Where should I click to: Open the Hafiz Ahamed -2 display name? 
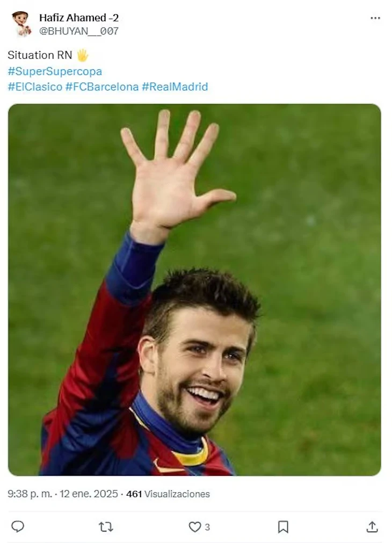[79, 18]
